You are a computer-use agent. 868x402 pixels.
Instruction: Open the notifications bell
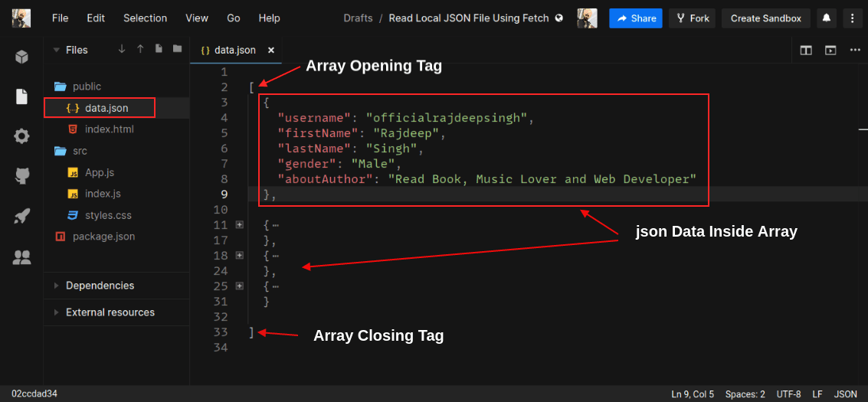click(827, 18)
